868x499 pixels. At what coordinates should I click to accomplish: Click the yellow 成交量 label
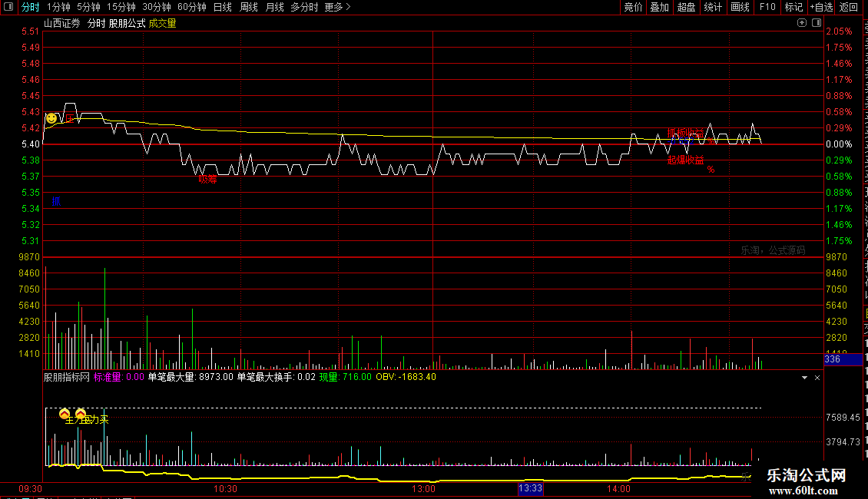point(162,23)
